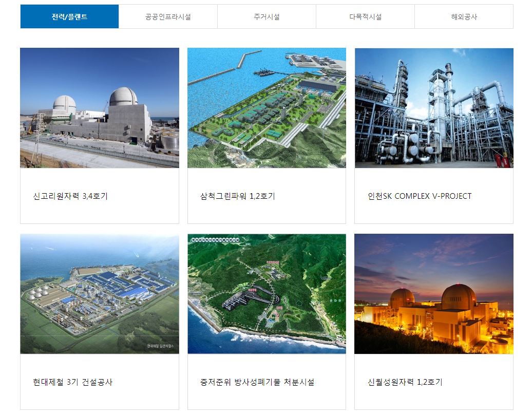Switch to the 공공인프라시설 tab
This screenshot has width=532, height=414.
click(168, 16)
